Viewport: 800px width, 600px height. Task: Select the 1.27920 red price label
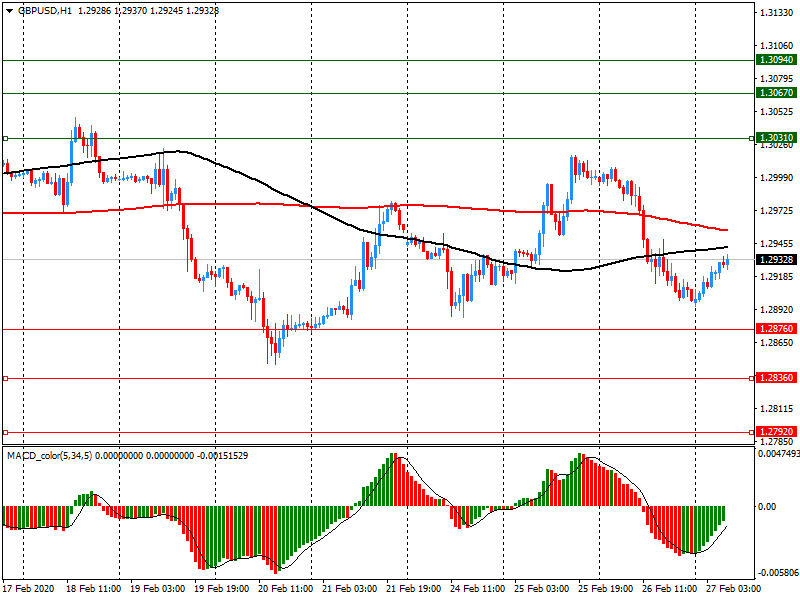point(776,432)
